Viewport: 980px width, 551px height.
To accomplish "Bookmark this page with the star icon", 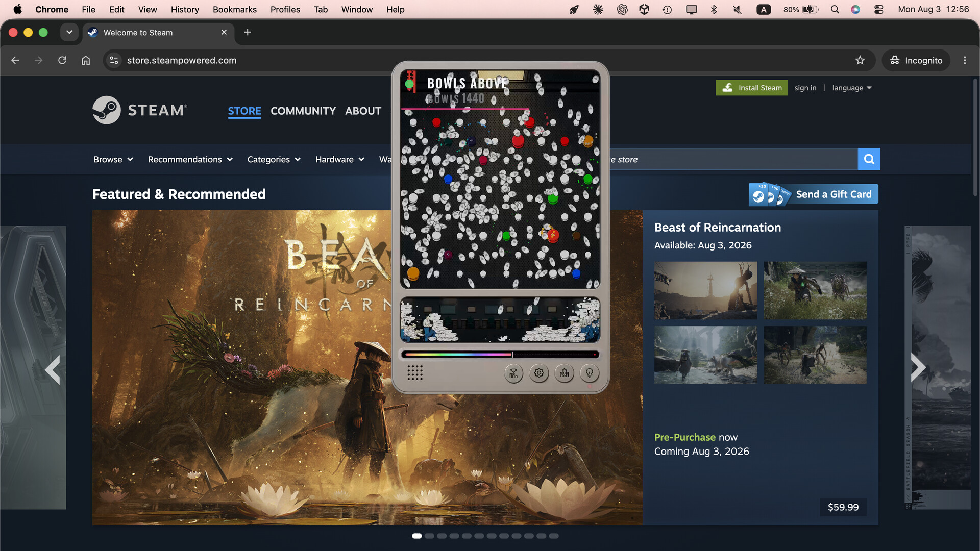I will [x=860, y=60].
